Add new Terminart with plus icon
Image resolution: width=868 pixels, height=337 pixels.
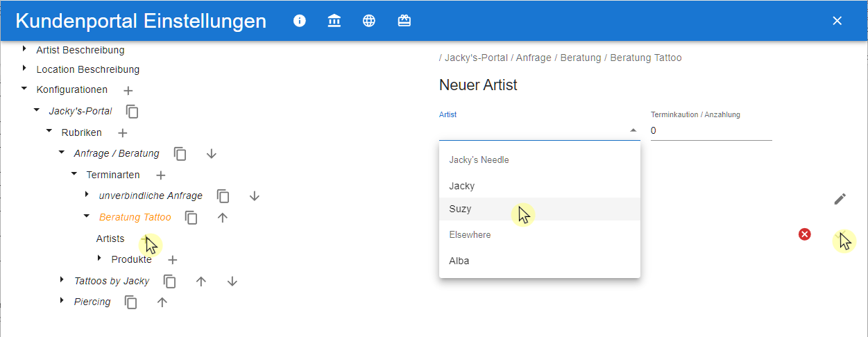click(160, 175)
